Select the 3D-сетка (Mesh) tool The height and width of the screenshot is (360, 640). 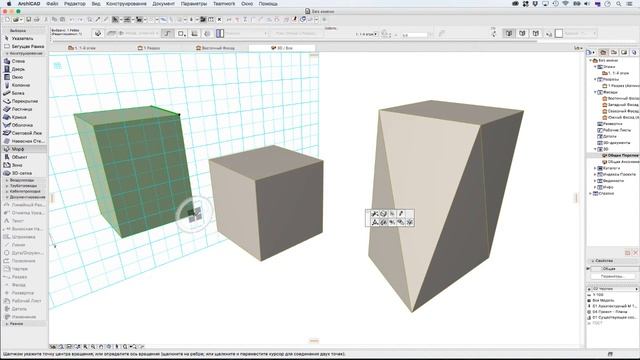[24, 173]
